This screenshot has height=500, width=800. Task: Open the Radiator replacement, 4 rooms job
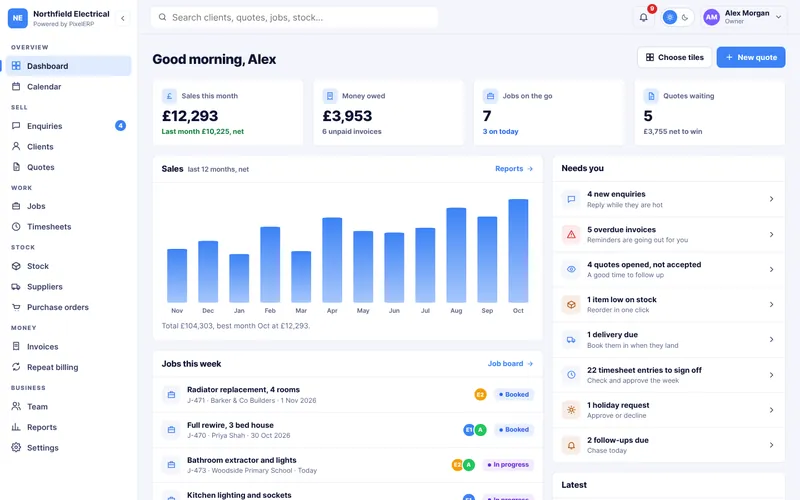click(x=347, y=395)
